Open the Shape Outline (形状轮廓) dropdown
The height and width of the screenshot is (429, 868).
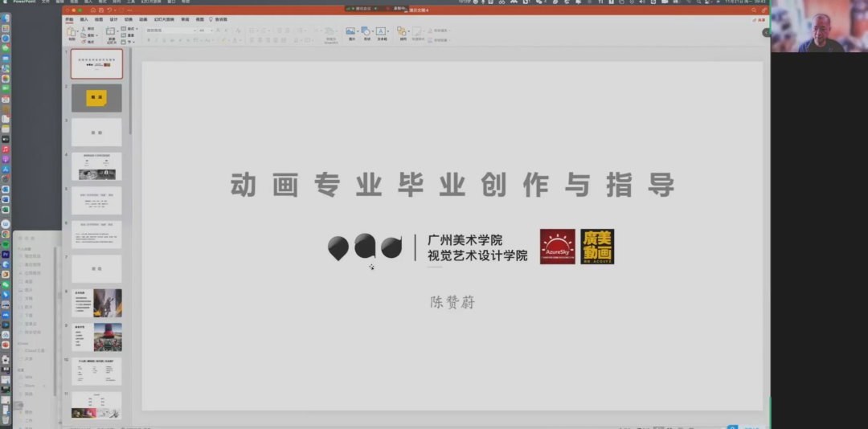tap(439, 40)
